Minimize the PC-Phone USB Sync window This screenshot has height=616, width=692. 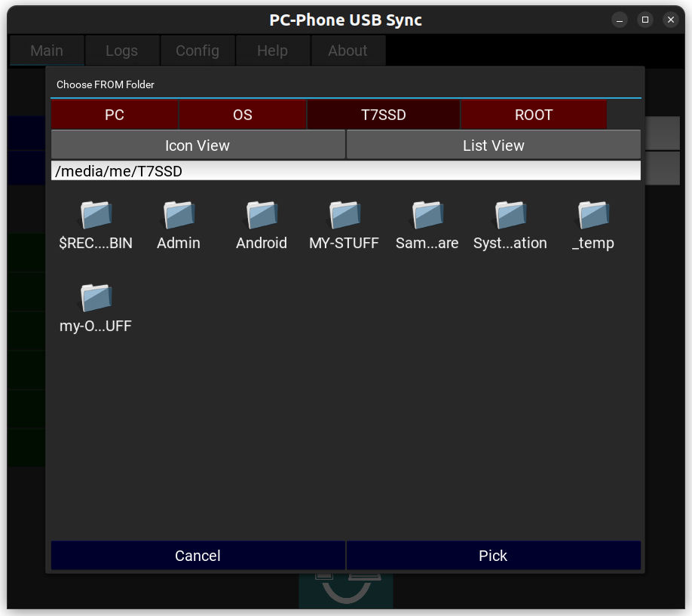pyautogui.click(x=619, y=20)
